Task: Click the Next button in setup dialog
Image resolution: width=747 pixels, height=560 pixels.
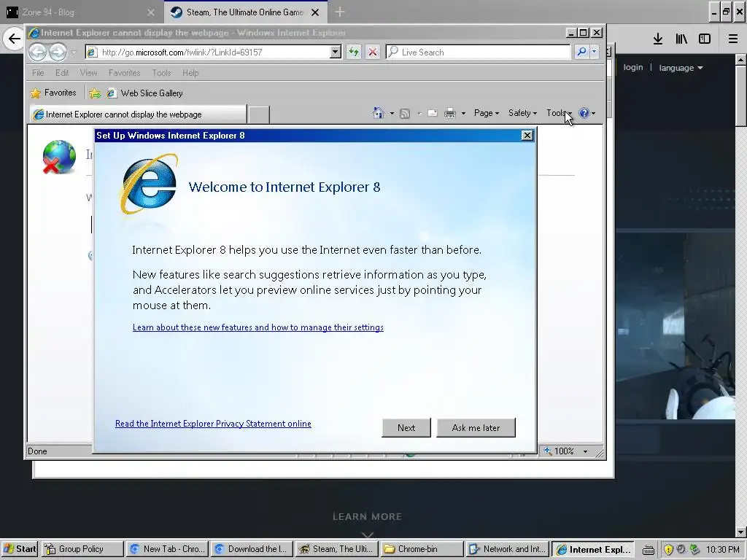Action: pyautogui.click(x=406, y=427)
